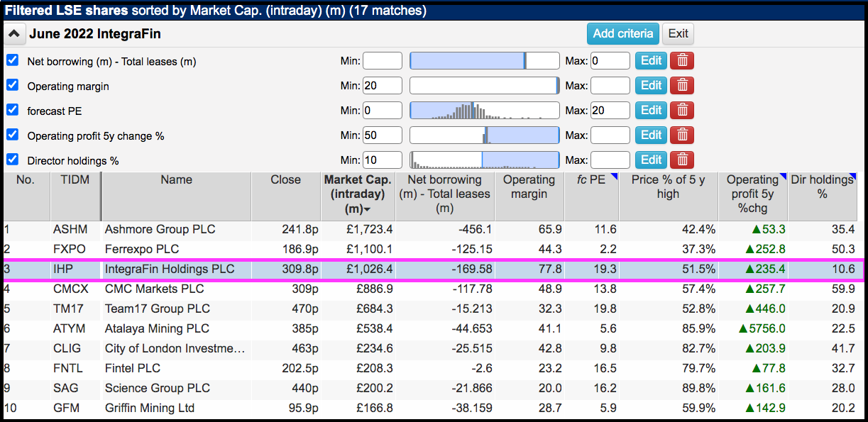The height and width of the screenshot is (422, 868).
Task: Disable the Director holdings % criterion checkbox
Action: point(12,160)
